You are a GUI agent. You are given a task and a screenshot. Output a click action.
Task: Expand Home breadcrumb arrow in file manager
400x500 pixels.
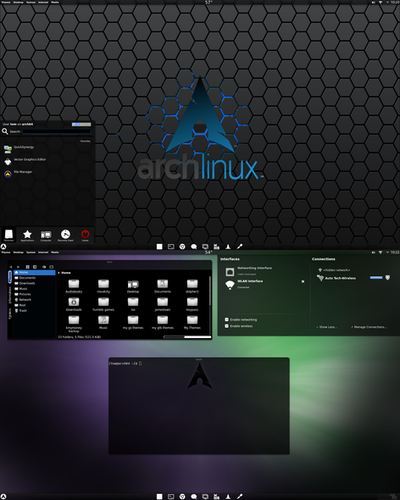(x=59, y=273)
